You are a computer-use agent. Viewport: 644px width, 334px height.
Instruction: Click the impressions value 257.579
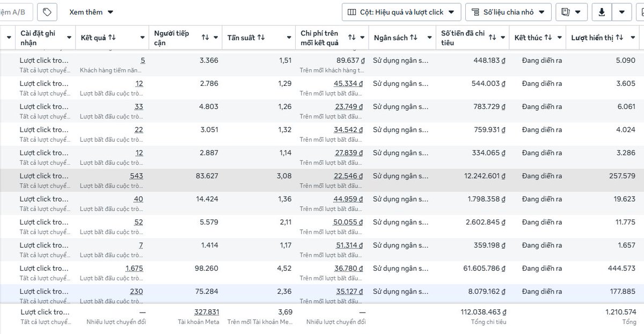point(621,176)
